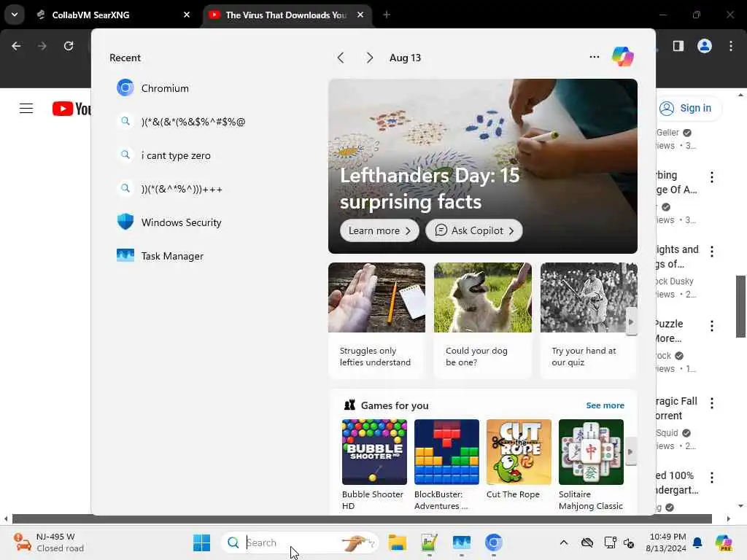This screenshot has height=560, width=747.
Task: Open Copilot preview in the taskbar
Action: tap(724, 542)
